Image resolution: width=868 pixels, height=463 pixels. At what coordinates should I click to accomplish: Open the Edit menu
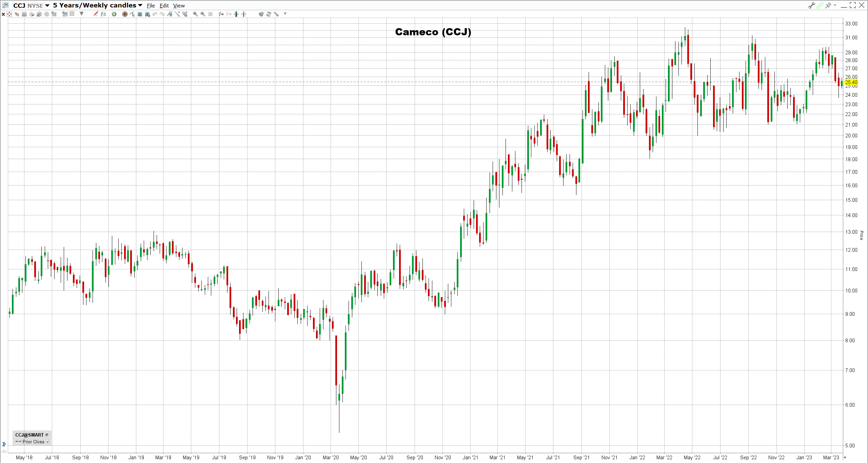(x=164, y=6)
